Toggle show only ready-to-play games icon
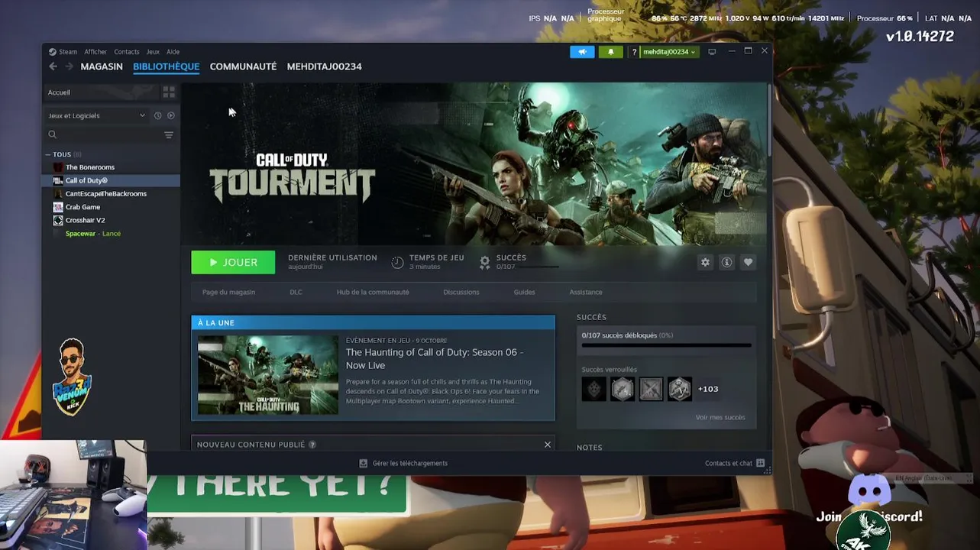This screenshot has height=550, width=980. pos(171,115)
